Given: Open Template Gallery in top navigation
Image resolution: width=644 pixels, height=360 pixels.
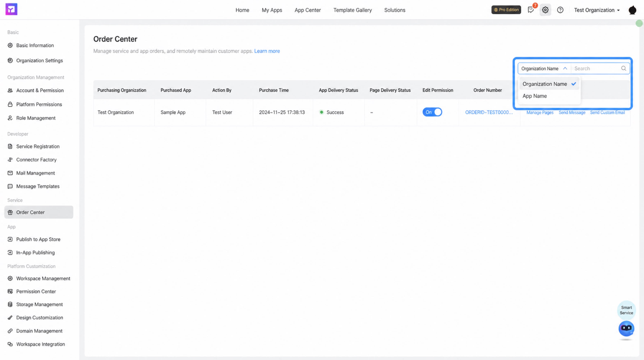Looking at the screenshot, I should point(353,10).
